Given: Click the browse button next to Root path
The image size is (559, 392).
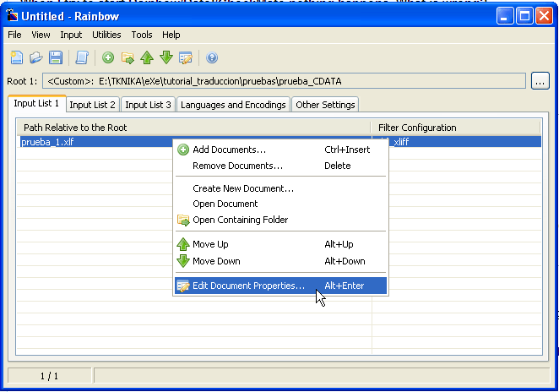Looking at the screenshot, I should [540, 81].
